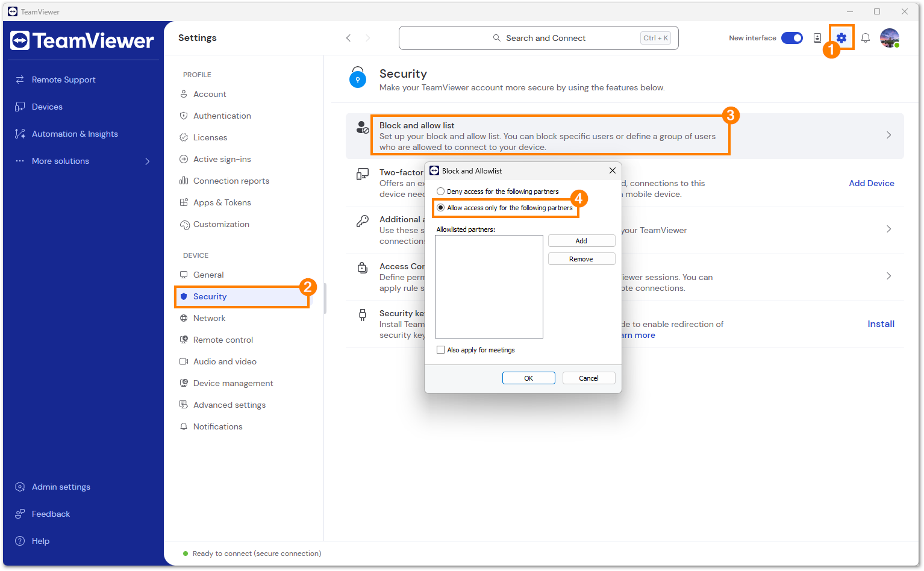The image size is (924, 571).
Task: Click the Security key USB icon
Action: (x=363, y=314)
